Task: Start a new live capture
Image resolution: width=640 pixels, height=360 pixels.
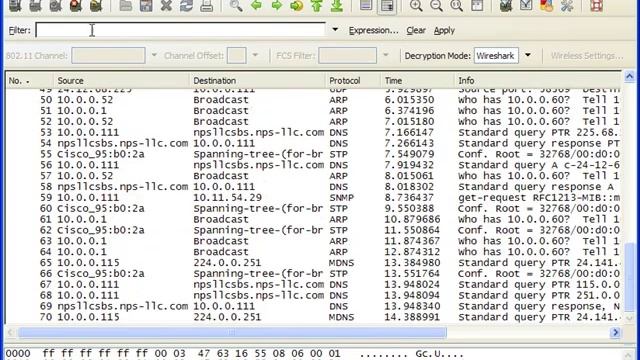Action: coord(56,5)
